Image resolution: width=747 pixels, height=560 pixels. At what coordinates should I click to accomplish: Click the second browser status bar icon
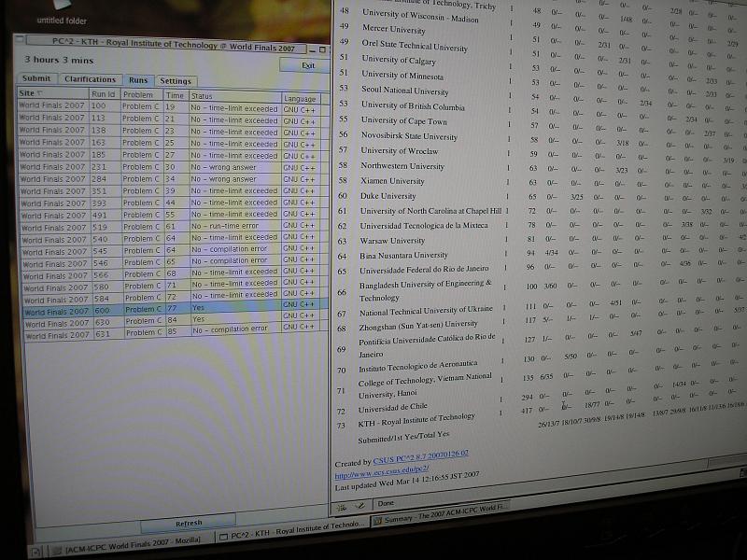tap(359, 505)
